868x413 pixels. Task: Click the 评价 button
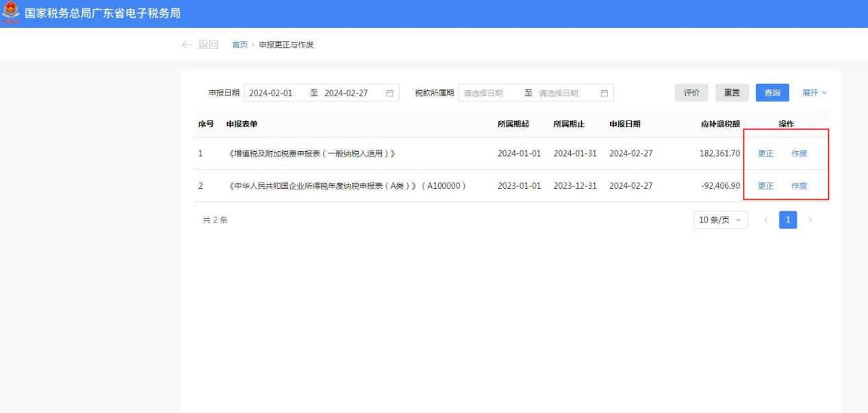coord(691,93)
